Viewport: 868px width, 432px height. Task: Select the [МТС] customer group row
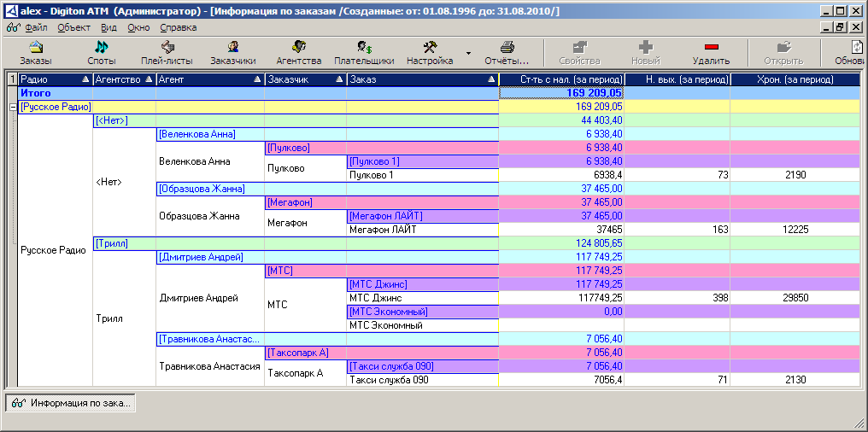click(562, 271)
